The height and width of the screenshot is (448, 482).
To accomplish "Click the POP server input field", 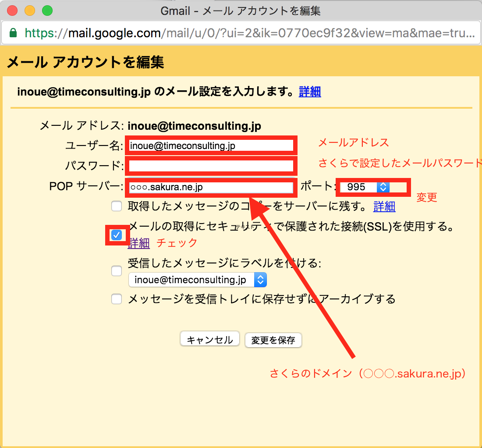I will 211,187.
